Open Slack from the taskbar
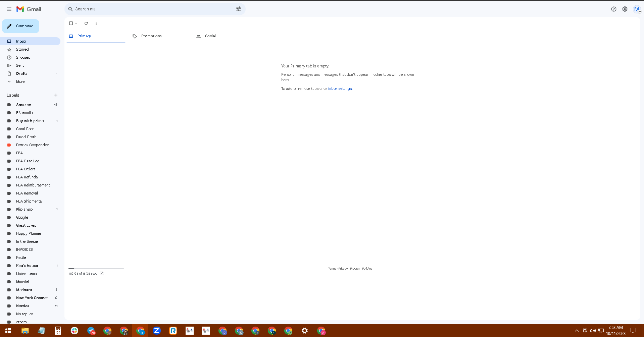This screenshot has height=337, width=644. point(75,331)
